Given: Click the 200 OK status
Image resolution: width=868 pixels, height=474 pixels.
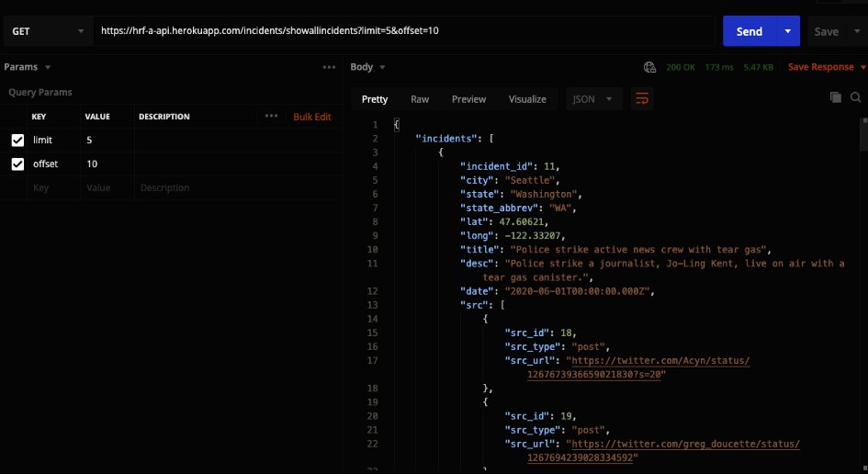Looking at the screenshot, I should point(681,67).
